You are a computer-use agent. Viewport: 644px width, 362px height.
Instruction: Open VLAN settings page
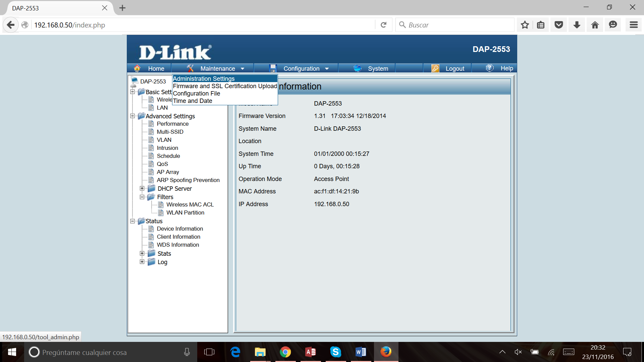tap(164, 140)
